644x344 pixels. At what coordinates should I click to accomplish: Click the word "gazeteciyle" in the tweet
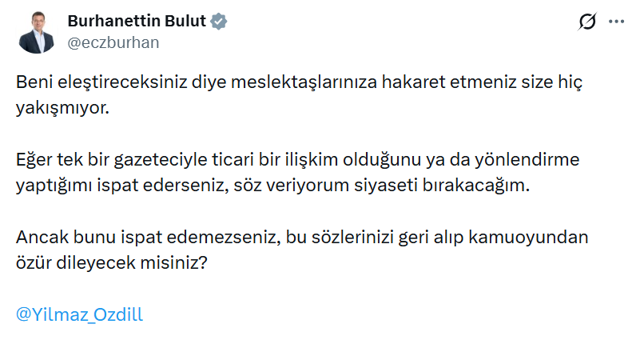pos(151,160)
